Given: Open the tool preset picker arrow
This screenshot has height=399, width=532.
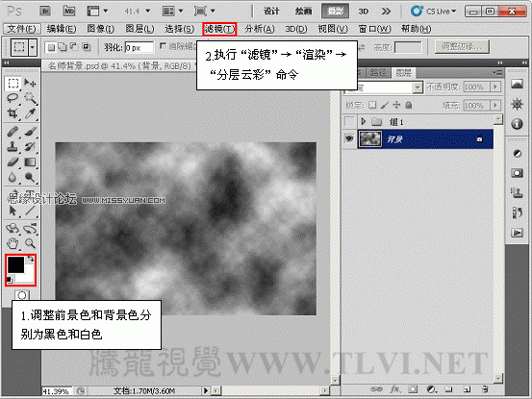Looking at the screenshot, I should pyautogui.click(x=33, y=47).
